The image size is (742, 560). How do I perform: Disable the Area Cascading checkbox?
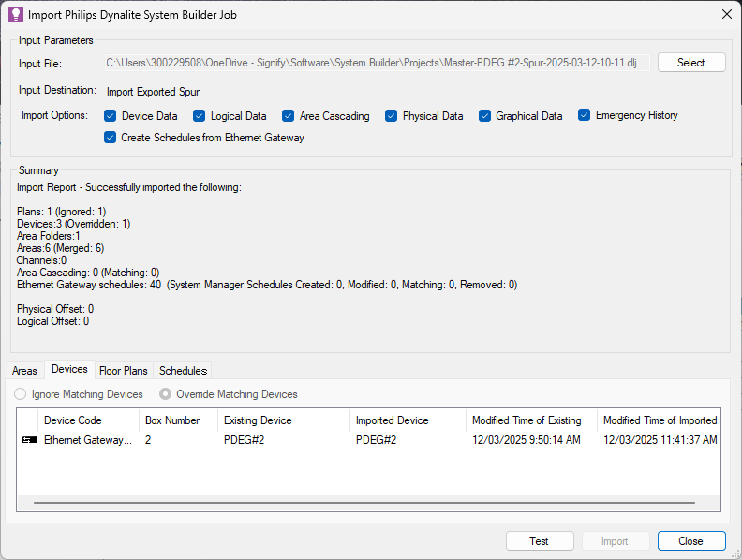click(x=289, y=116)
